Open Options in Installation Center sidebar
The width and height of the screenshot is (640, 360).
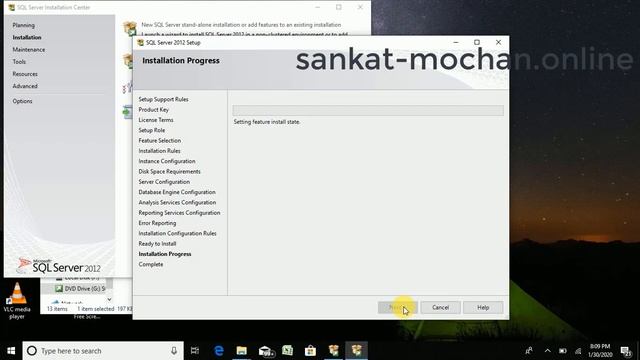pos(22,101)
